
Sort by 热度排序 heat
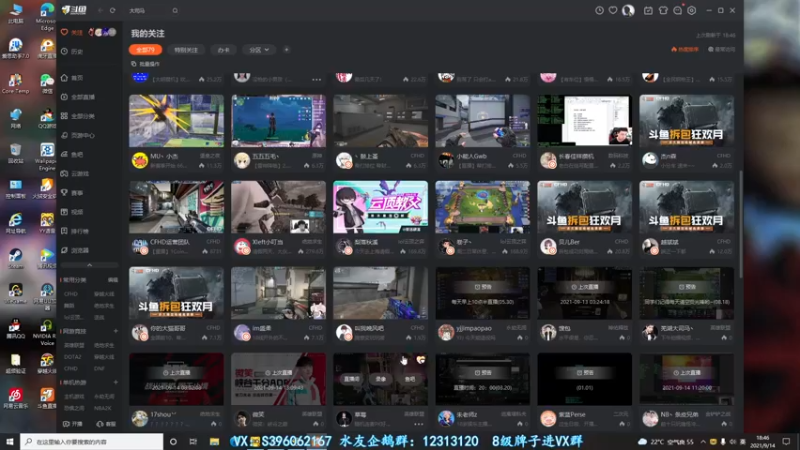coord(685,49)
